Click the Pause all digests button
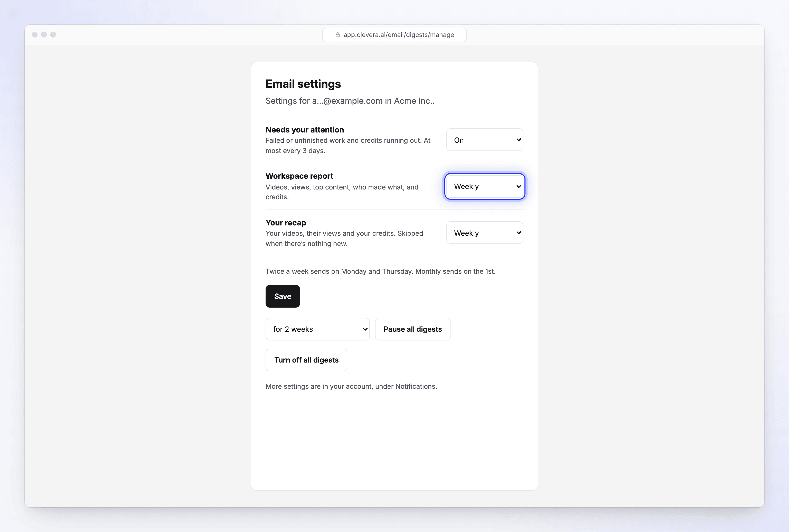789x532 pixels. (x=413, y=329)
